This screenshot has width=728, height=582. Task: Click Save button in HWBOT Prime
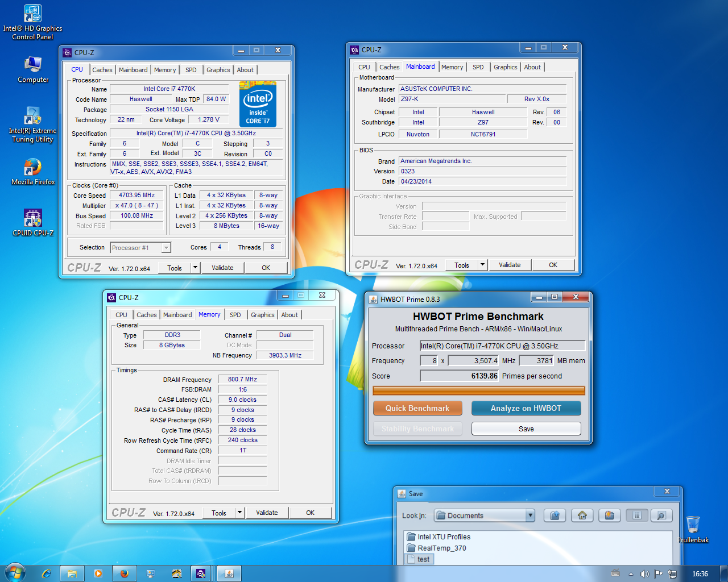point(526,429)
